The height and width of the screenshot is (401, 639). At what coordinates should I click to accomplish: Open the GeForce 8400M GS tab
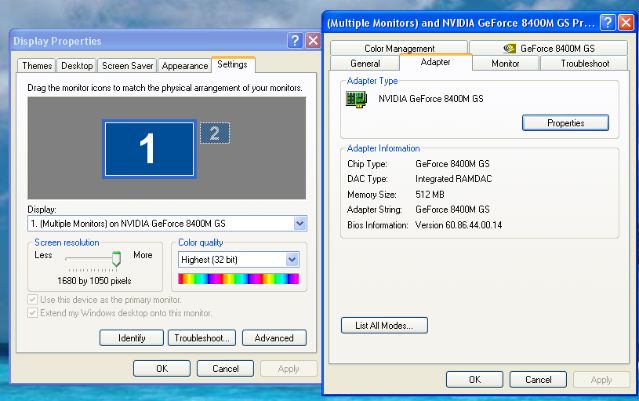click(x=548, y=48)
